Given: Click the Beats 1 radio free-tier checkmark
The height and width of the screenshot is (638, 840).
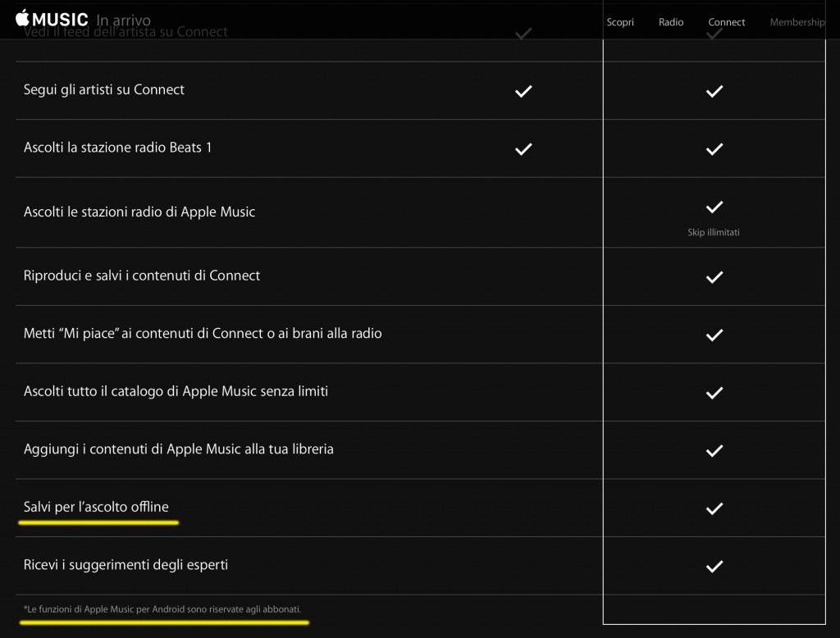Looking at the screenshot, I should (523, 148).
